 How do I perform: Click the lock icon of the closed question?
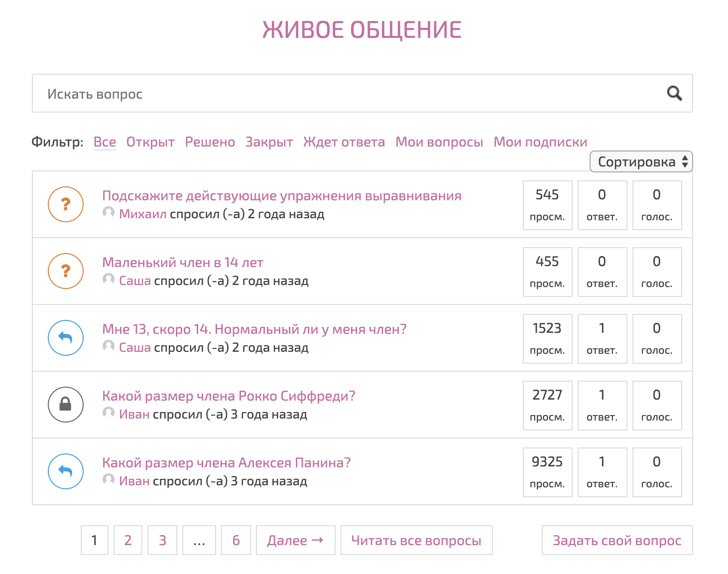[65, 405]
